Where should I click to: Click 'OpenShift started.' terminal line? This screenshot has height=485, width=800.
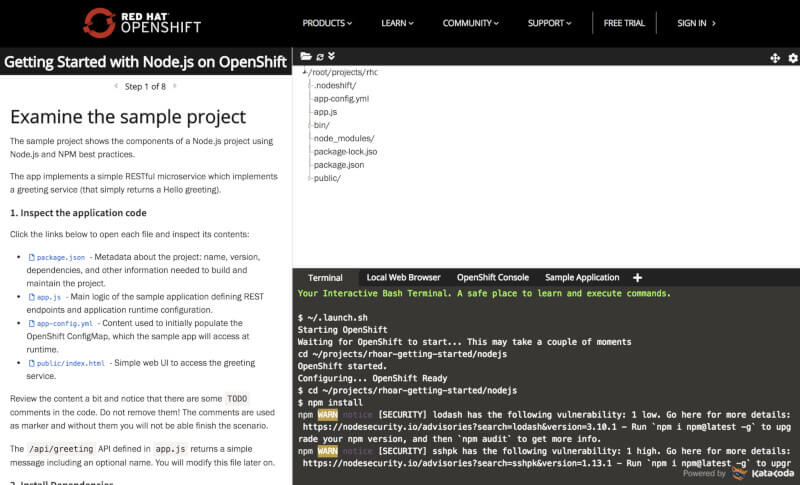(x=342, y=366)
